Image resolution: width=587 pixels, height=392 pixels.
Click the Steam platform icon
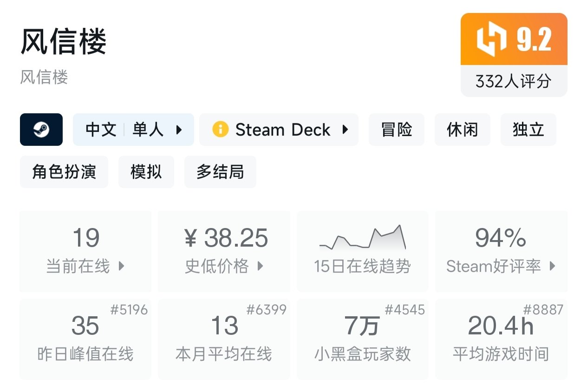coord(41,130)
